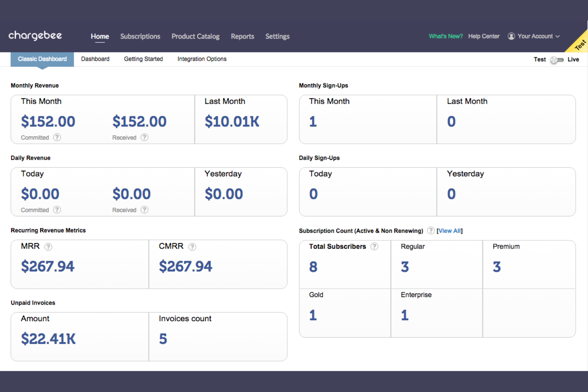Viewport: 588px width, 392px height.
Task: Open the Product Catalog menu
Action: [x=195, y=36]
